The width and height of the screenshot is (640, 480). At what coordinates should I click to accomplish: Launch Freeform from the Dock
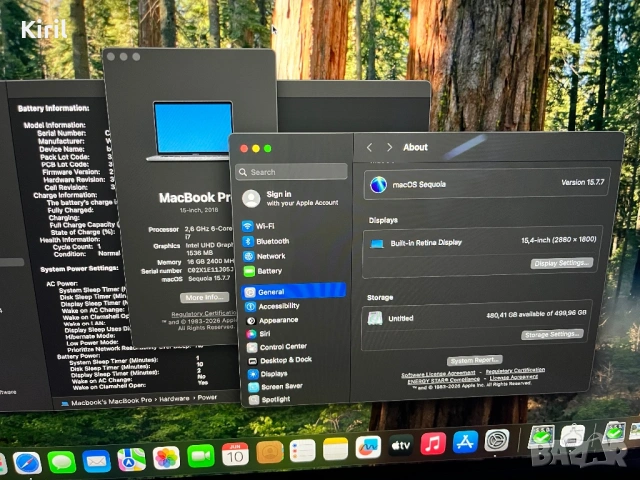tap(368, 447)
